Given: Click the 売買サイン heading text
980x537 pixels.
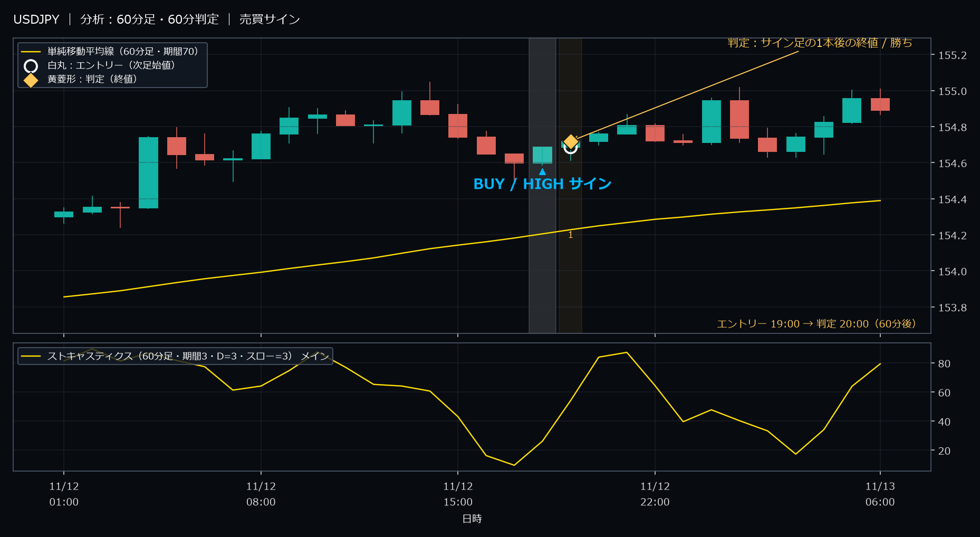Looking at the screenshot, I should 270,20.
